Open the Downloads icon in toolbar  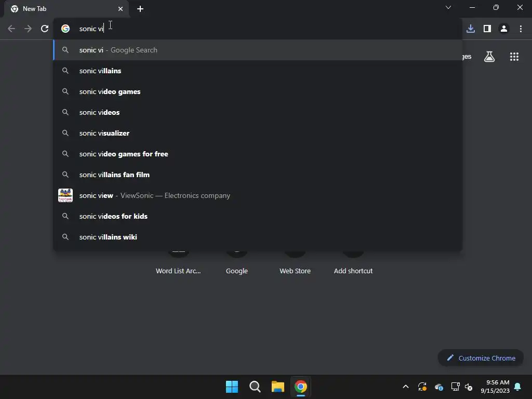(471, 29)
